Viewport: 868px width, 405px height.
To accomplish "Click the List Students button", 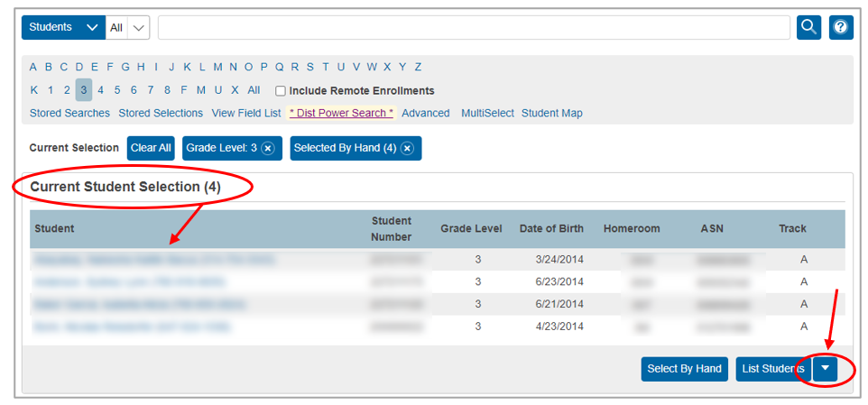I will (772, 369).
